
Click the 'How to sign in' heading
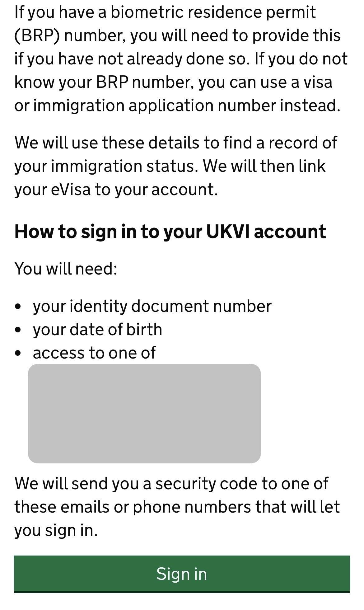[170, 232]
